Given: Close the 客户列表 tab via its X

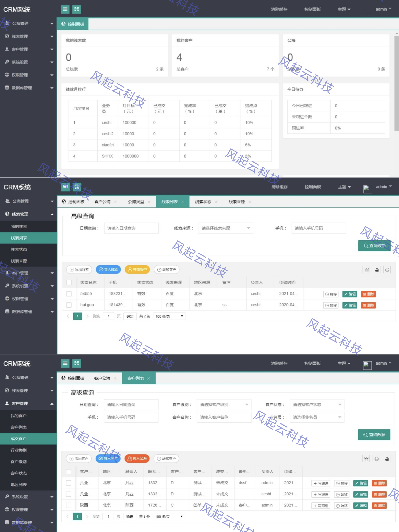Looking at the screenshot, I should pyautogui.click(x=149, y=378).
